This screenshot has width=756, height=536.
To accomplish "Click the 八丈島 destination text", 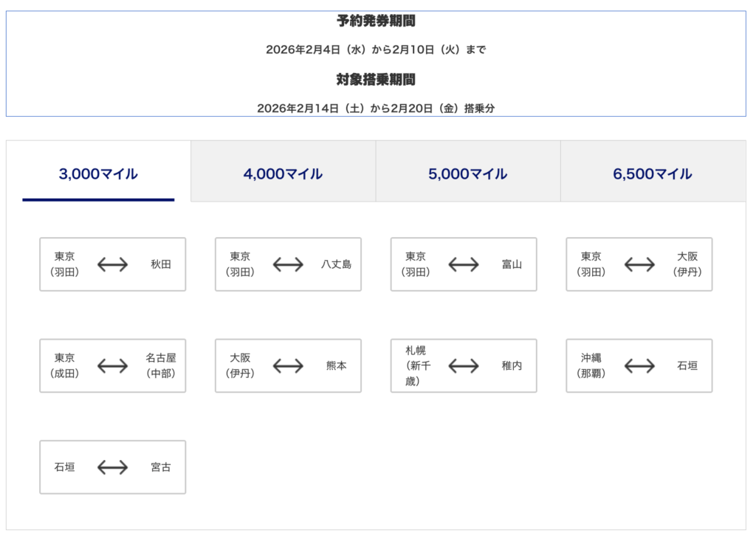I will [x=336, y=264].
